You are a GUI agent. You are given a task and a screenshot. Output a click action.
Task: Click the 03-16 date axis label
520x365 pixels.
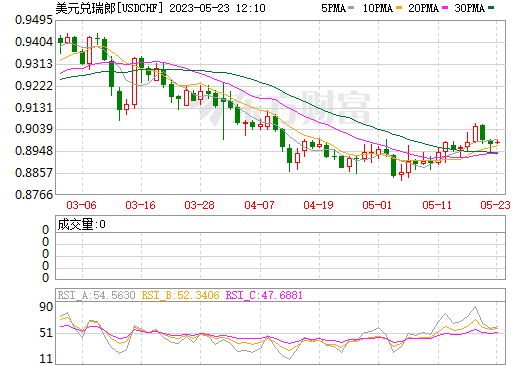[x=140, y=205]
